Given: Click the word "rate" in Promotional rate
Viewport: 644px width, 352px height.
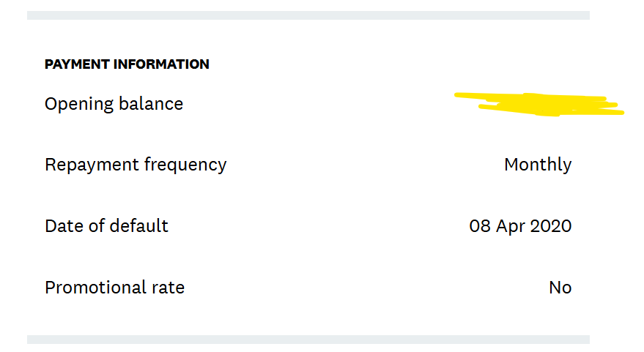Looking at the screenshot, I should point(169,288).
